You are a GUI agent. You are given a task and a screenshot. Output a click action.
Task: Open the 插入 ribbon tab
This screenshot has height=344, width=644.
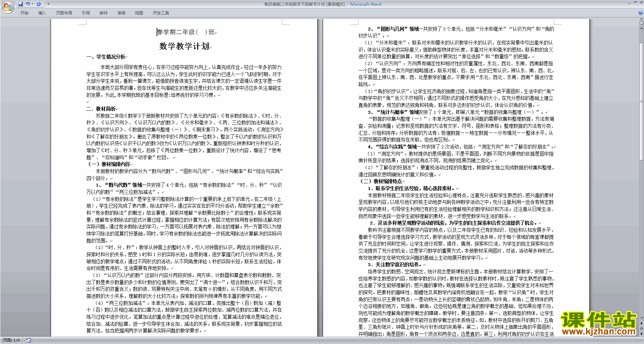[x=42, y=13]
